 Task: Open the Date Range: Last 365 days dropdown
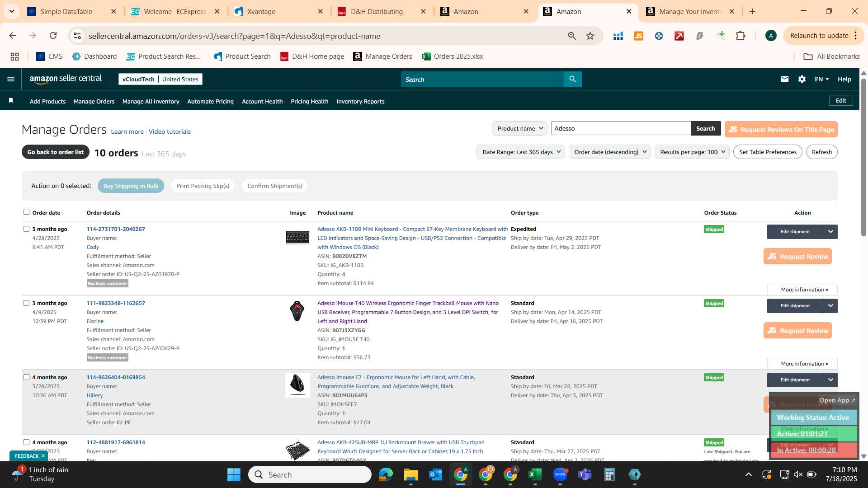[521, 152]
